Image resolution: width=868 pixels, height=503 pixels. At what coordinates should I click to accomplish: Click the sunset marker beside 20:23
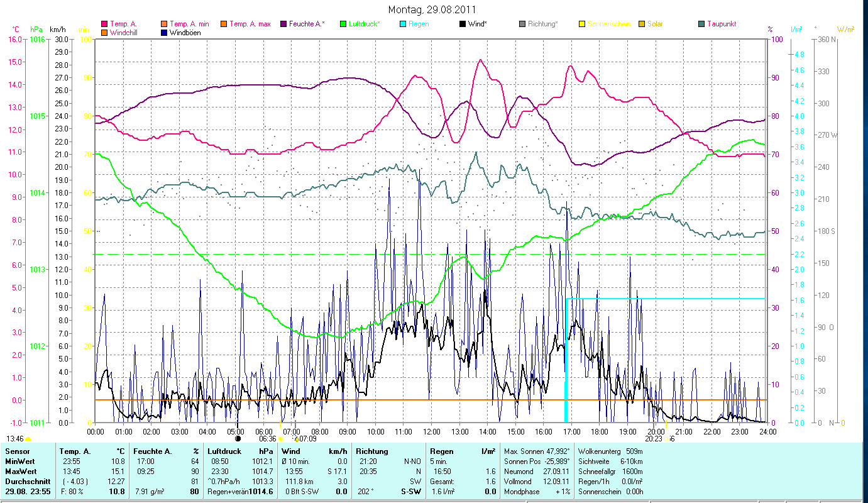666,439
